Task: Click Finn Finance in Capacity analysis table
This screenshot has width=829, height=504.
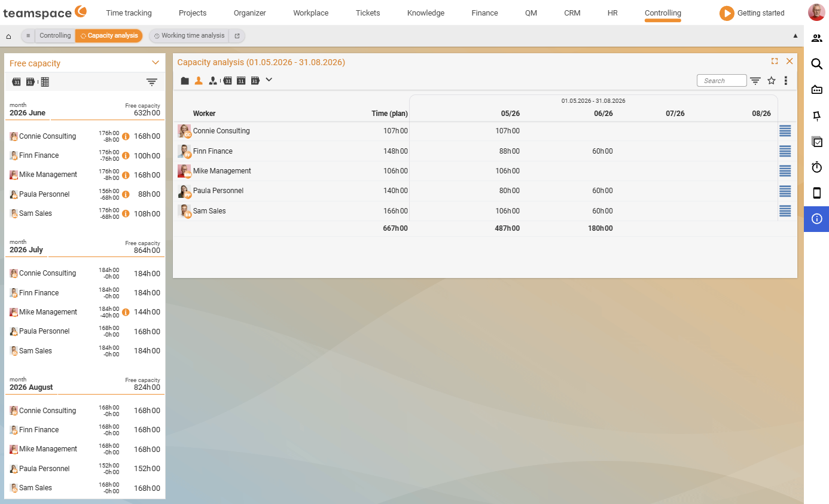Action: pyautogui.click(x=213, y=151)
